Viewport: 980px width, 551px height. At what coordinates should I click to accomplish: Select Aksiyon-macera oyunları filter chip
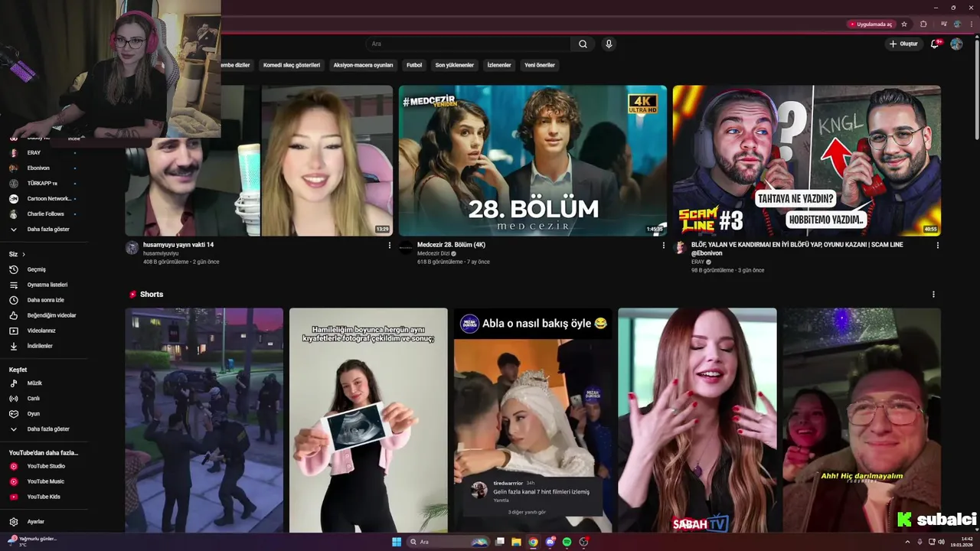[x=363, y=65]
